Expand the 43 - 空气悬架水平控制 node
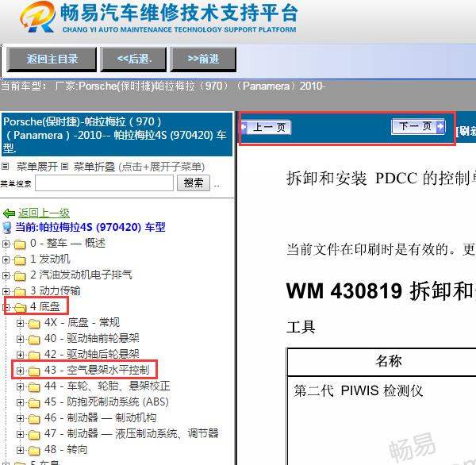This screenshot has width=476, height=465. [x=20, y=371]
